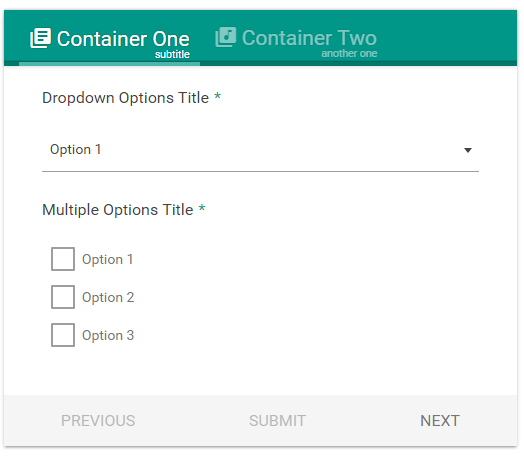Screen dimensions: 524x456
Task: Click the Dropdown Options Title label
Action: click(x=126, y=98)
